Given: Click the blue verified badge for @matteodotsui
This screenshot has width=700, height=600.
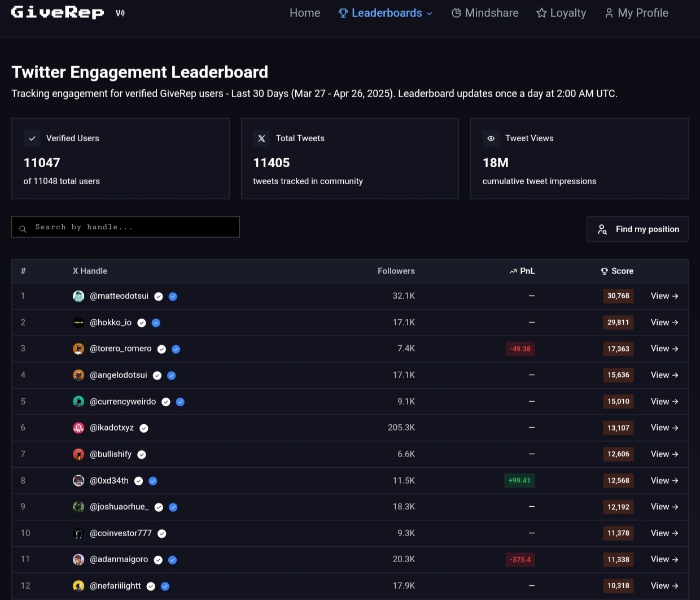Looking at the screenshot, I should (x=173, y=297).
